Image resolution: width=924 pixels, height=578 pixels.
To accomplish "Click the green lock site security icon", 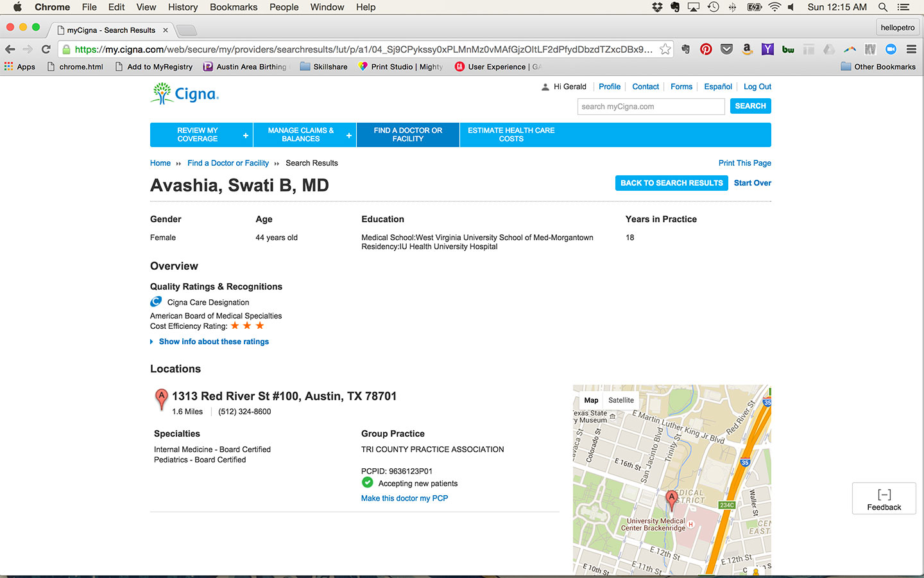I will (x=66, y=49).
